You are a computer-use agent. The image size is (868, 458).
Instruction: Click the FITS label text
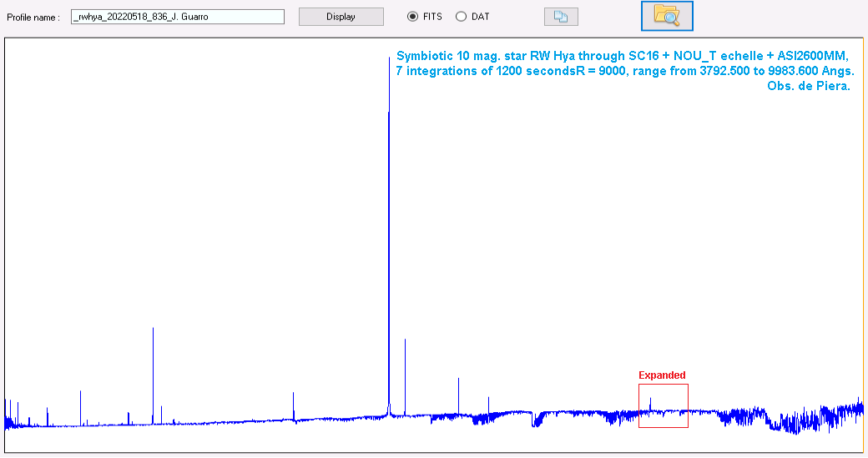tap(432, 17)
